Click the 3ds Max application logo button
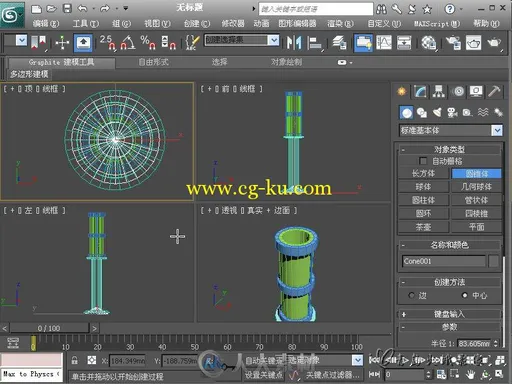This screenshot has width=512, height=384. 12,15
